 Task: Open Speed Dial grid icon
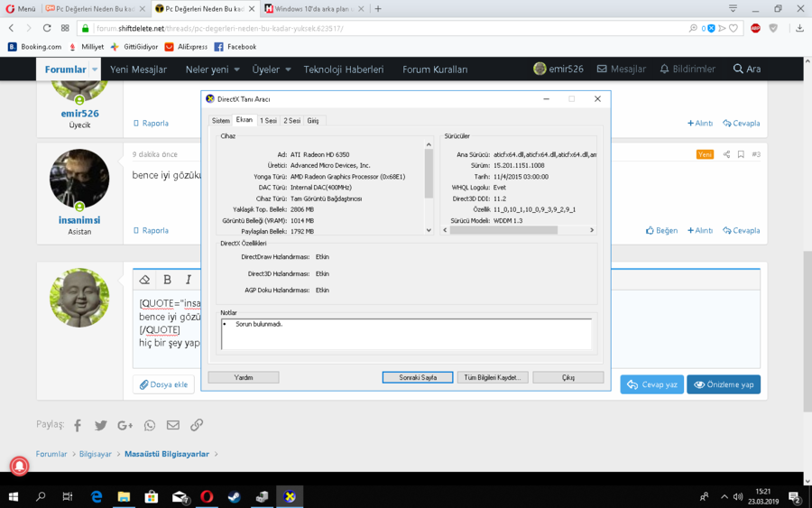[65, 29]
